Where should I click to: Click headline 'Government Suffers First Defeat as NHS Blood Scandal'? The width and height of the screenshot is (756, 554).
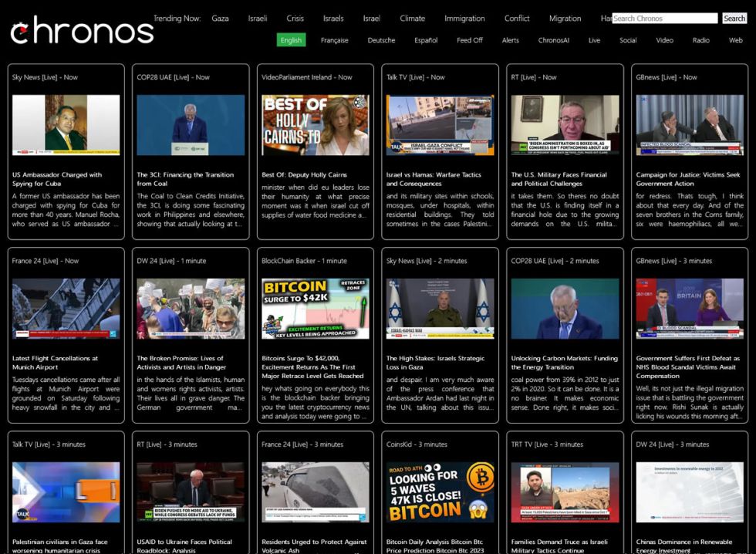[687, 367]
